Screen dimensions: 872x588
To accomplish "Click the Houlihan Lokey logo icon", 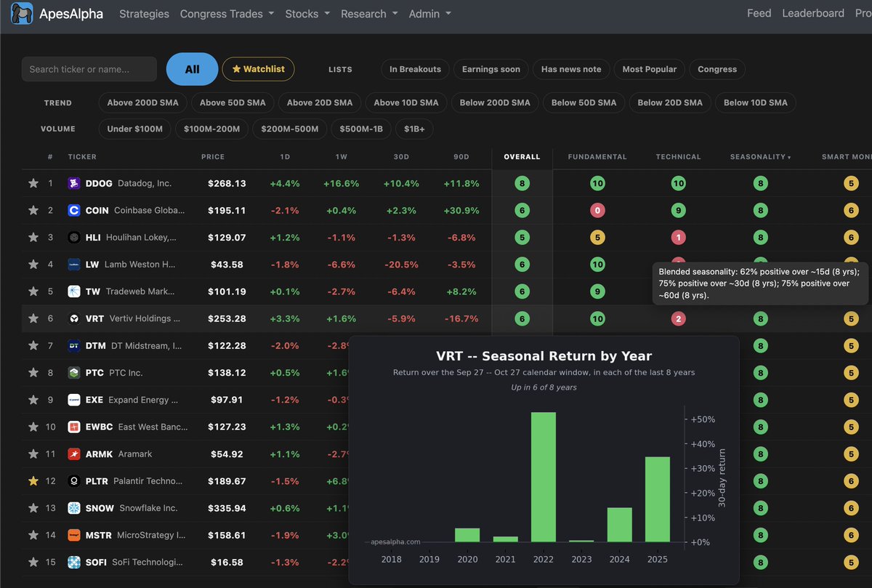I will pos(73,238).
